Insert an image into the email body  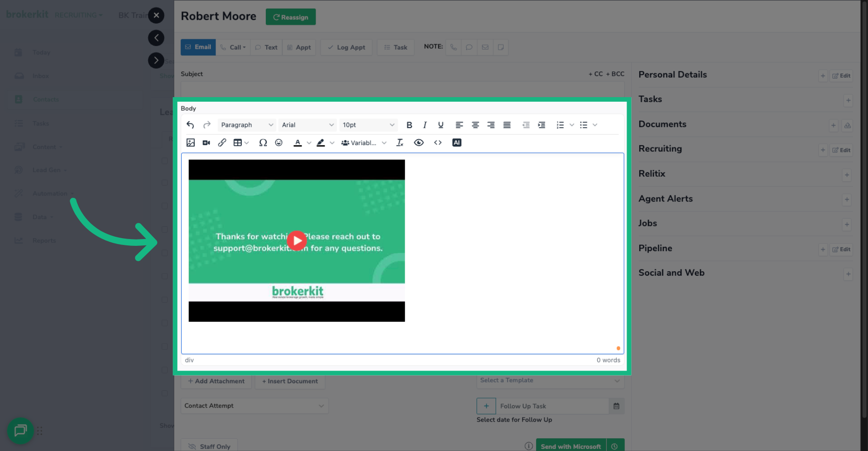pos(190,142)
